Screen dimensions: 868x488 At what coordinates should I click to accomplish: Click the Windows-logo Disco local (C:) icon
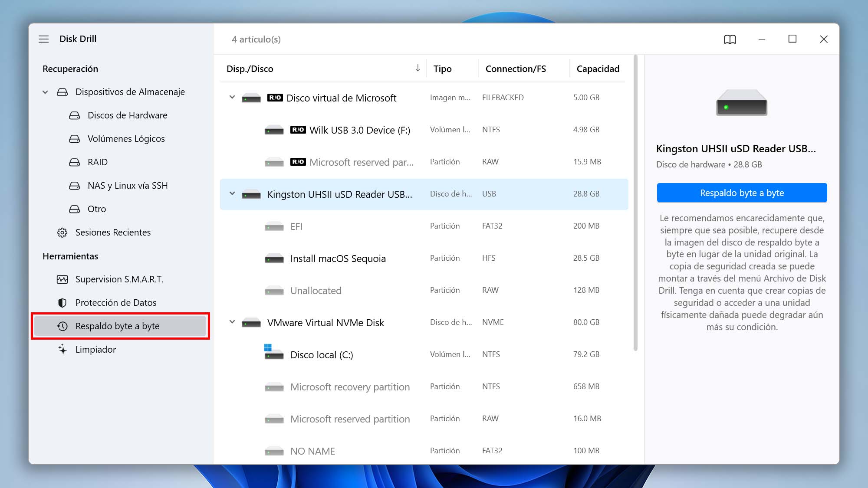point(274,352)
